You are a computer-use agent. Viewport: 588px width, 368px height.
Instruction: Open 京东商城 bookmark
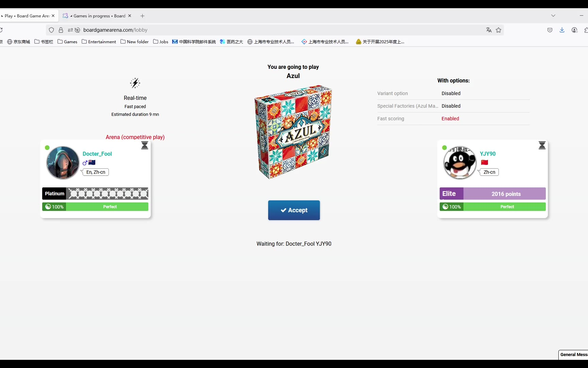pos(19,42)
